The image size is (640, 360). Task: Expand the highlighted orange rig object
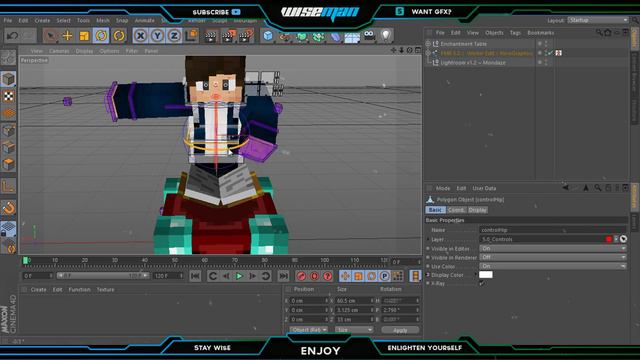tap(428, 53)
